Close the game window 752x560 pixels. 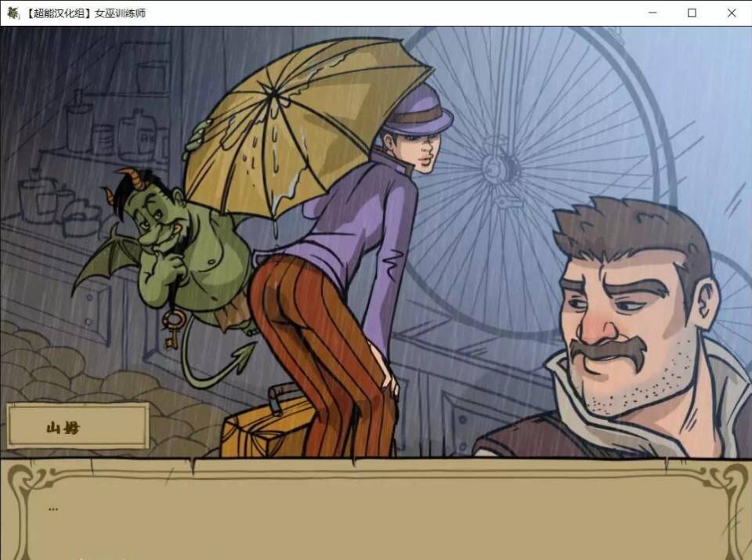732,13
